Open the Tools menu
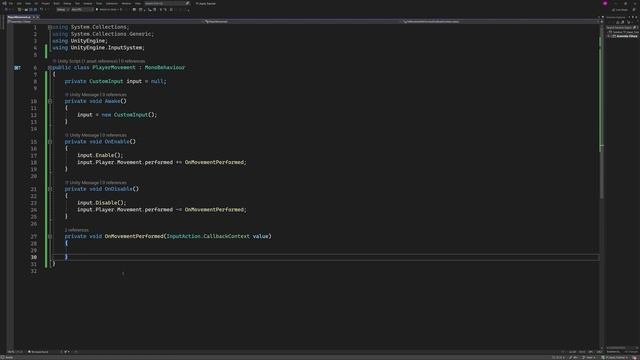This screenshot has height=360, width=640. pyautogui.click(x=99, y=3)
